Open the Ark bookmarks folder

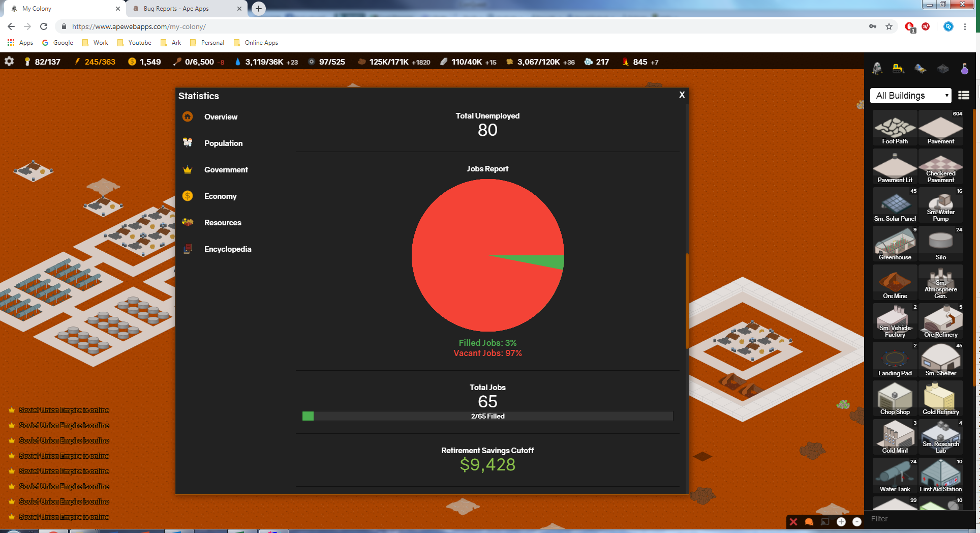click(x=171, y=43)
